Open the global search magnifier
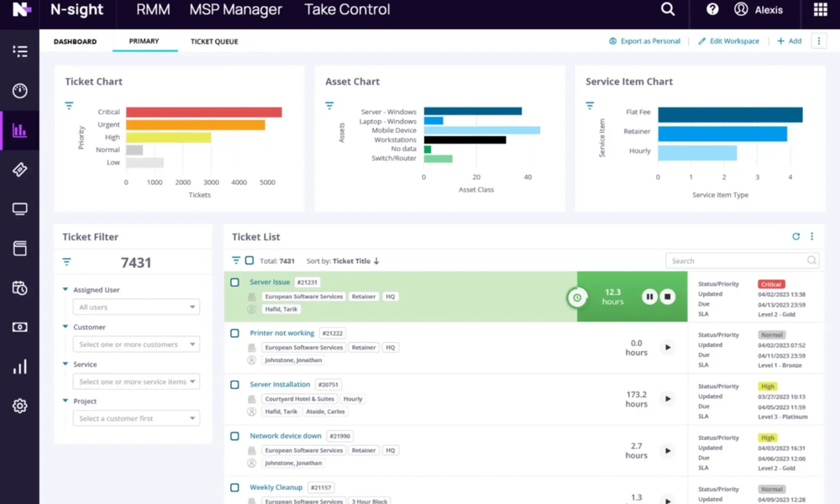 coord(668,10)
